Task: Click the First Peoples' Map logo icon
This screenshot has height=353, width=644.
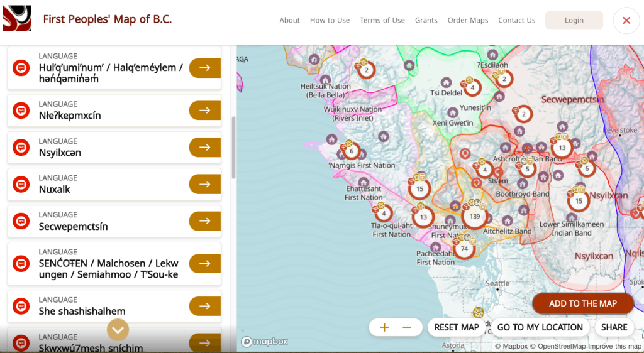Action: tap(17, 19)
